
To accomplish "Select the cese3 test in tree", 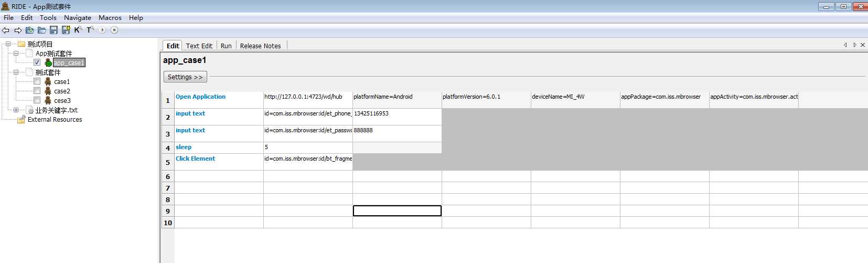I will click(x=62, y=101).
